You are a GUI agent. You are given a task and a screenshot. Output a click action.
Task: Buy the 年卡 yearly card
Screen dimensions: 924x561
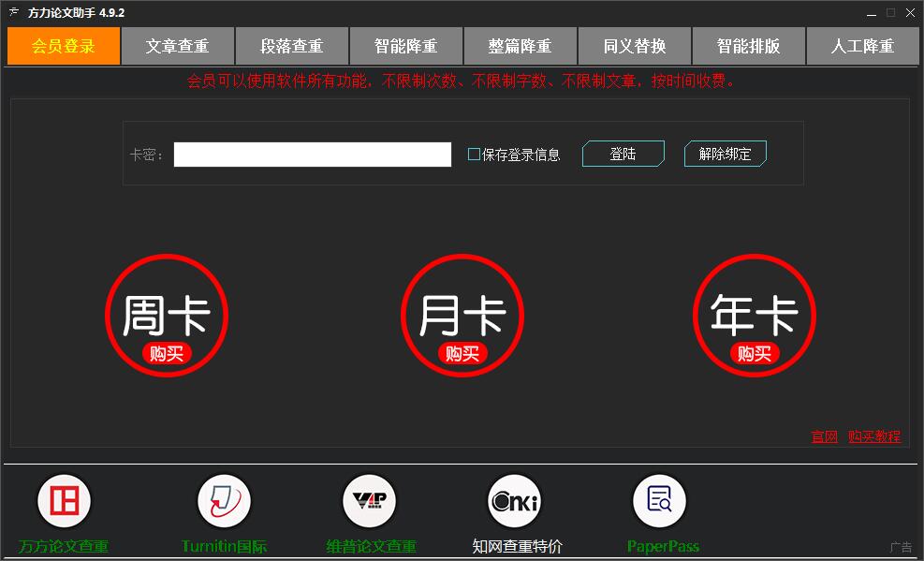pyautogui.click(x=754, y=354)
